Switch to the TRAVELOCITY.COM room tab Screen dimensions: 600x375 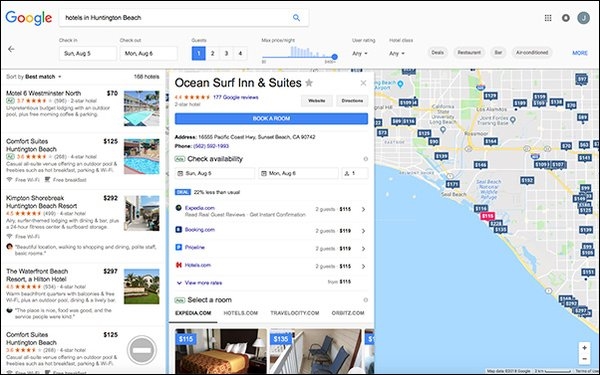coord(295,313)
